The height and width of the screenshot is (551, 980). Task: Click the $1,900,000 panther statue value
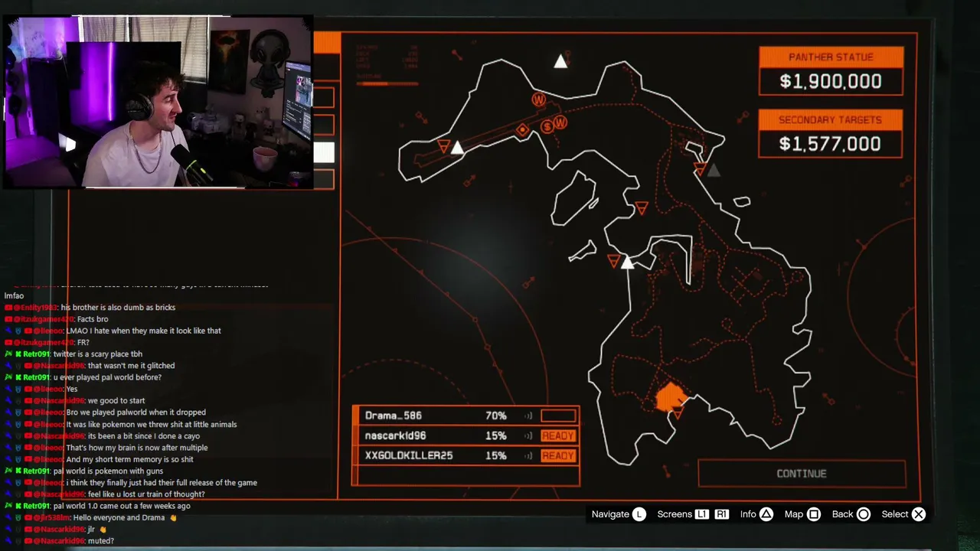pyautogui.click(x=831, y=81)
